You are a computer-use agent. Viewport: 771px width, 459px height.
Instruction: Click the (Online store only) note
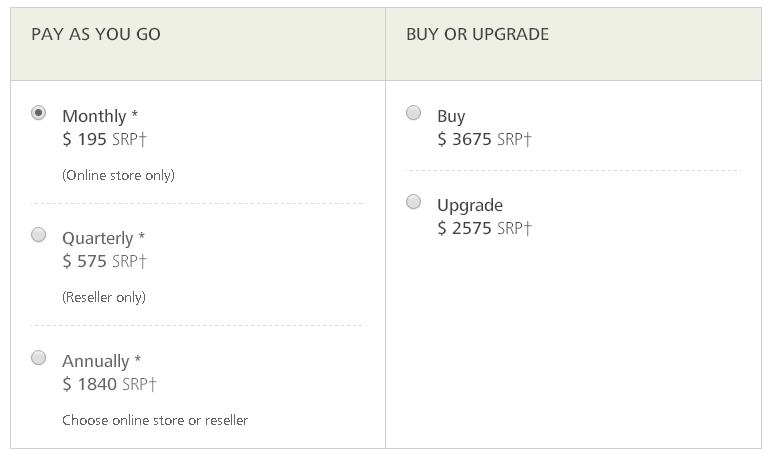119,176
